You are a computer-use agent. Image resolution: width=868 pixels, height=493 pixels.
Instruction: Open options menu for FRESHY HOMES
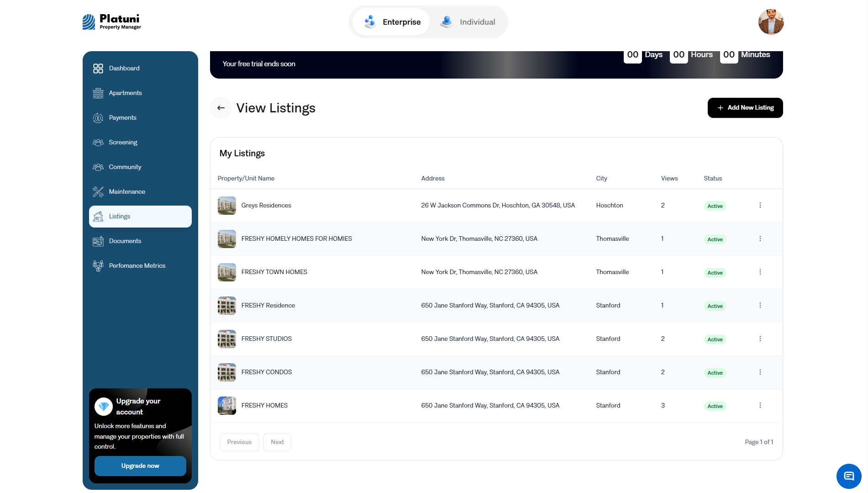(760, 406)
